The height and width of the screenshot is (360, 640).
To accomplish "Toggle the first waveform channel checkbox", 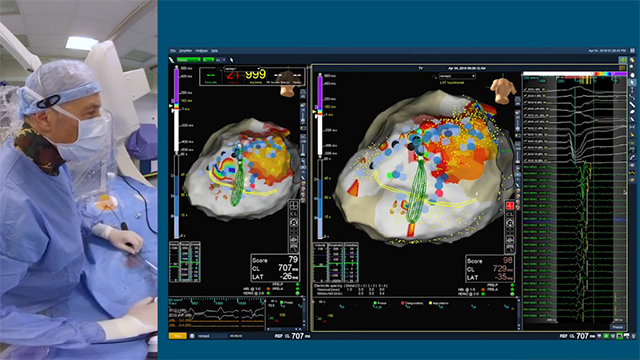I will (x=526, y=89).
